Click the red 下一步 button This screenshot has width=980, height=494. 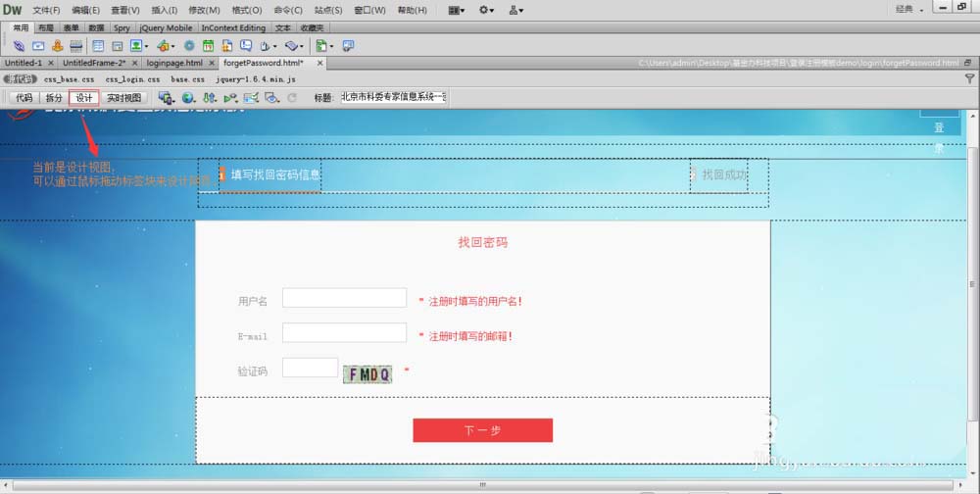(x=482, y=430)
